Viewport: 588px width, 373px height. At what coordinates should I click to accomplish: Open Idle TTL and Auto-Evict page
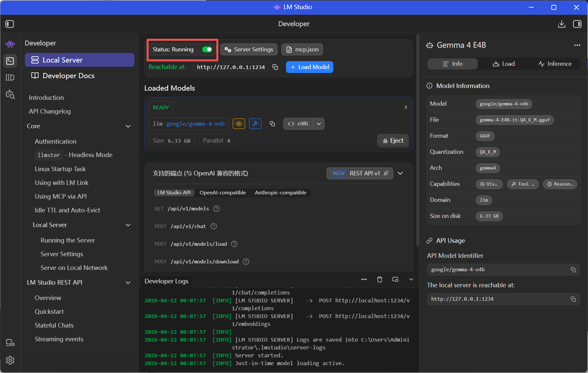coord(67,210)
